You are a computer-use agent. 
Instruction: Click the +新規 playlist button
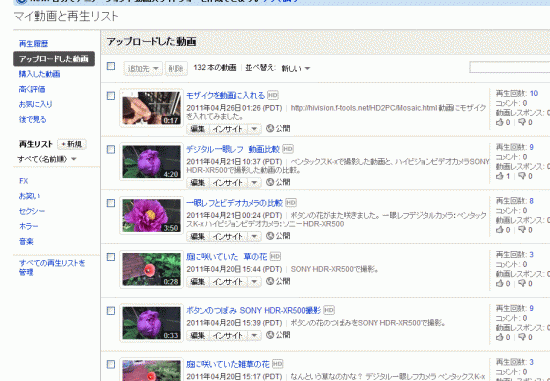click(72, 144)
